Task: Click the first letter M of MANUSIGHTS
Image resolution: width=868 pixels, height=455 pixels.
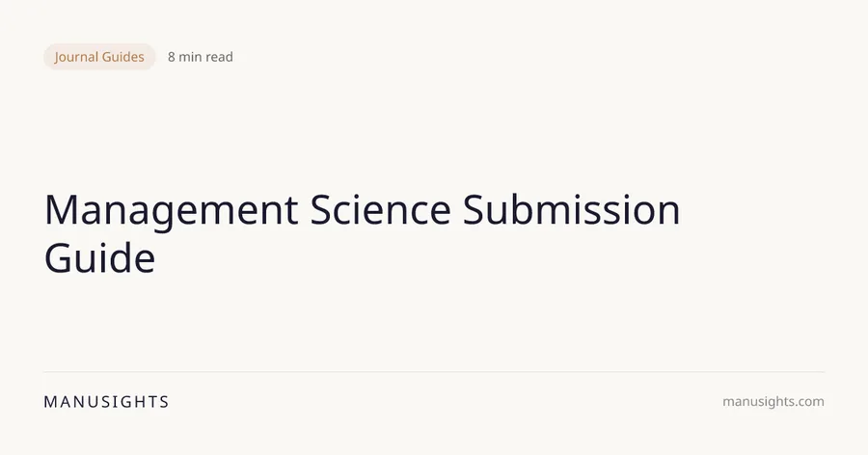Action: (x=50, y=402)
